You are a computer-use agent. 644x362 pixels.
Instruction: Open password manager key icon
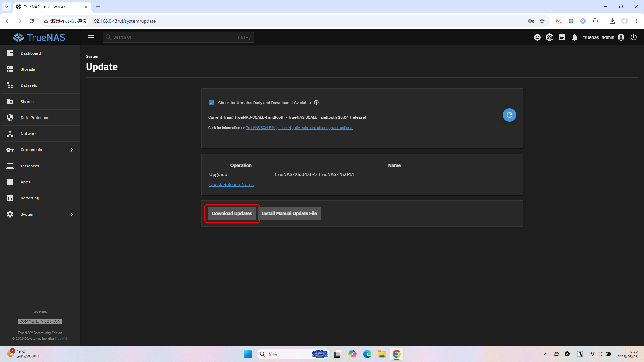coord(531,21)
